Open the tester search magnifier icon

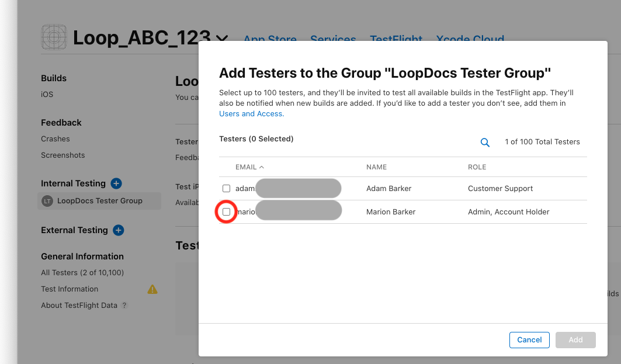click(485, 142)
